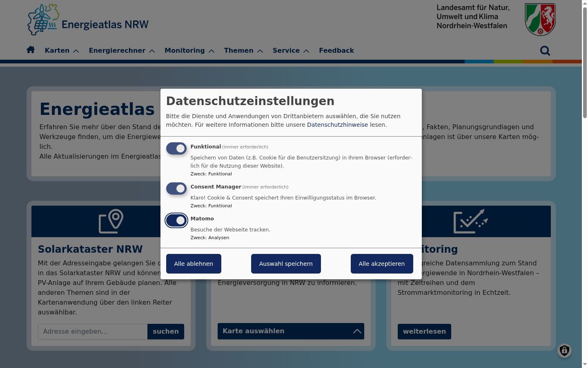Viewport: 588px width, 368px height.
Task: Open the privacy lock icon at bottom right
Action: coord(564,350)
